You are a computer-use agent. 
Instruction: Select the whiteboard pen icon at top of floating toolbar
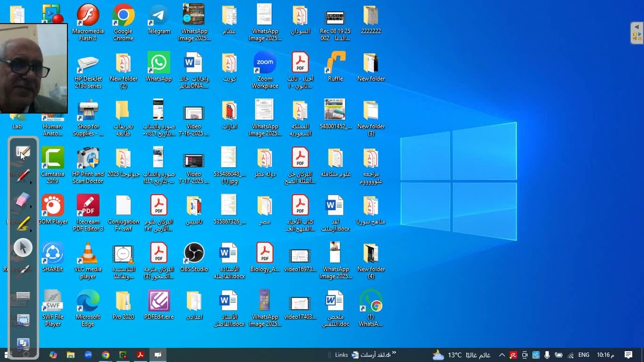pyautogui.click(x=23, y=152)
